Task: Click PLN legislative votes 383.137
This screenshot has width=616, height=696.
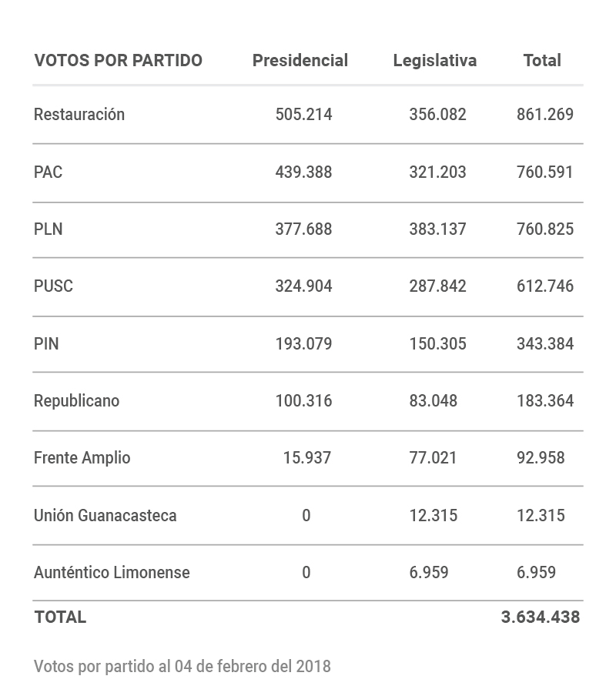Action: tap(437, 229)
